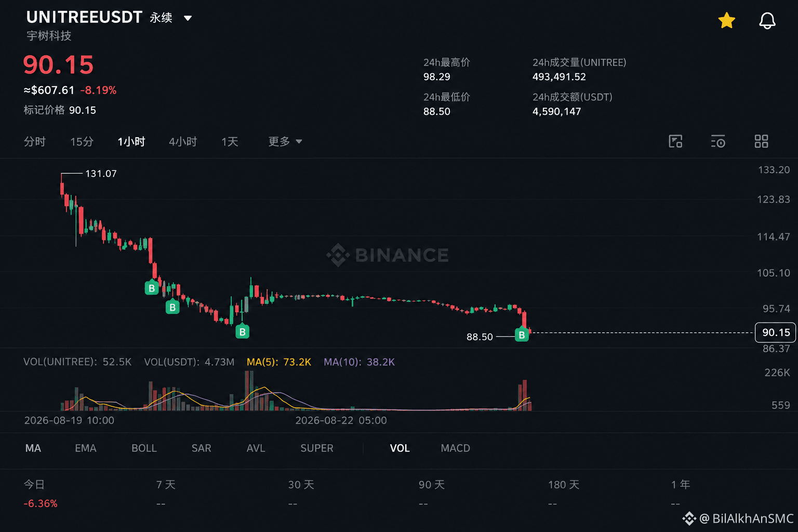Tap the ≈$607.61 converted price
The width and height of the screenshot is (798, 532).
point(49,90)
